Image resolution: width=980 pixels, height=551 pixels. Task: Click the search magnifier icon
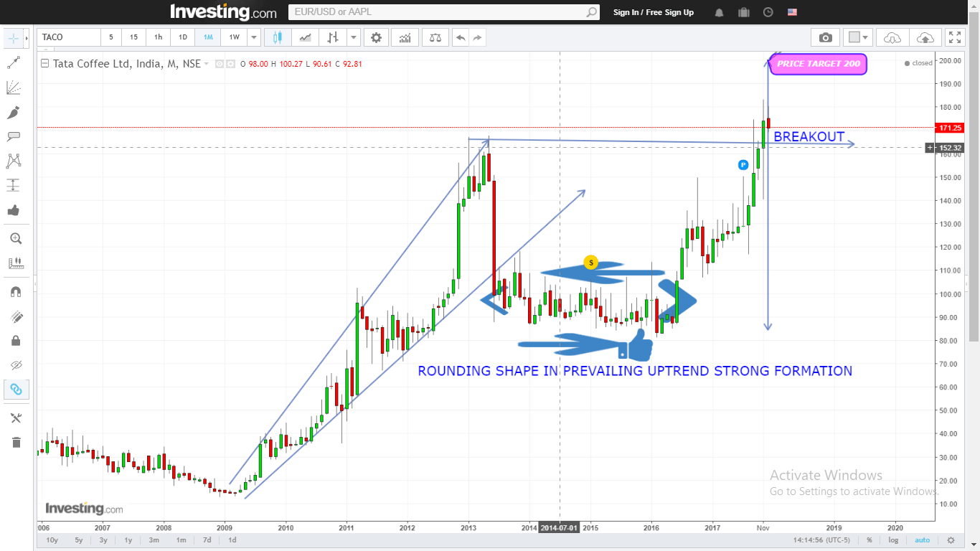point(592,12)
